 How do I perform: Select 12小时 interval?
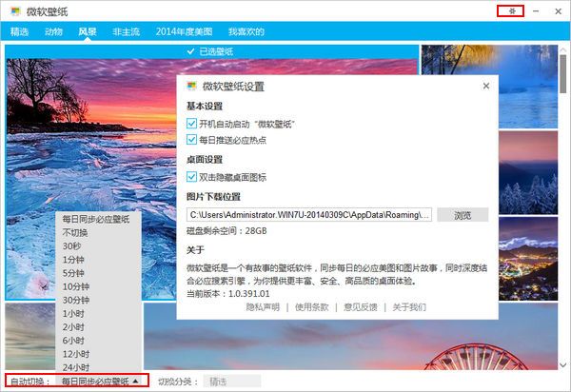pos(96,354)
